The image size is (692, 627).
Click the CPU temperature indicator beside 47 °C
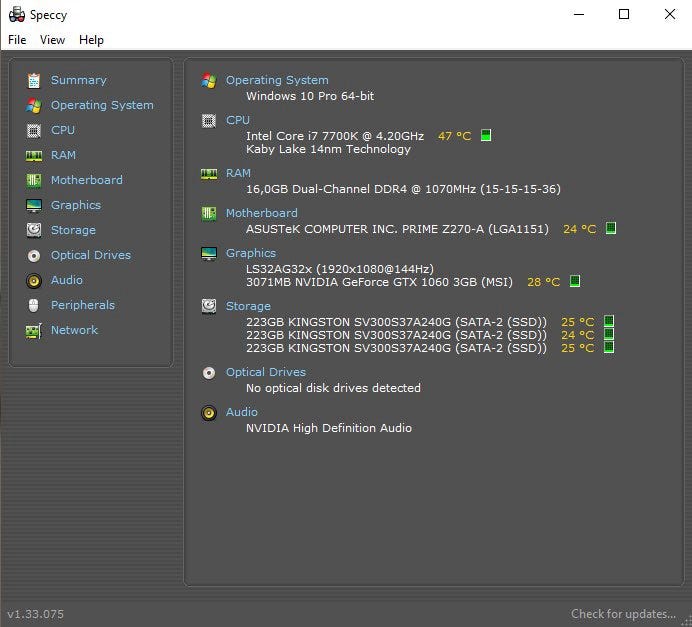click(486, 135)
